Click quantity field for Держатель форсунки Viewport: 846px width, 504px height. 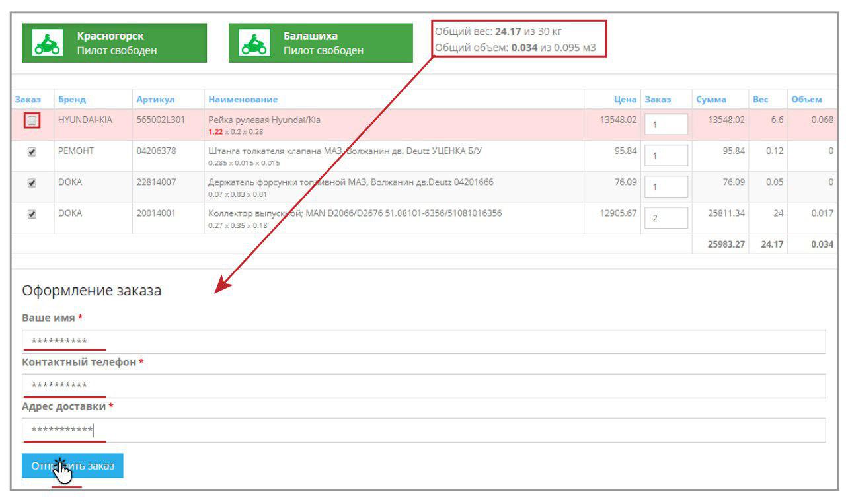666,186
